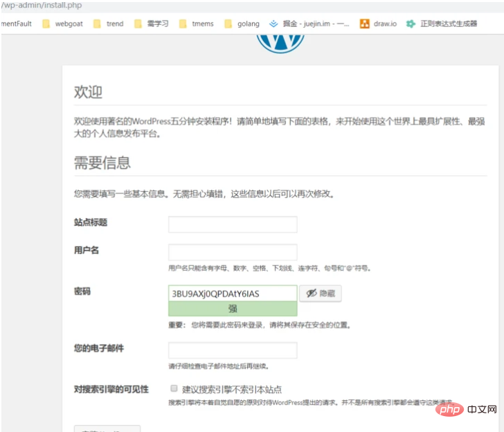
Task: Enable 建议搜索引擎不索引本站点 checkbox
Action: (173, 389)
